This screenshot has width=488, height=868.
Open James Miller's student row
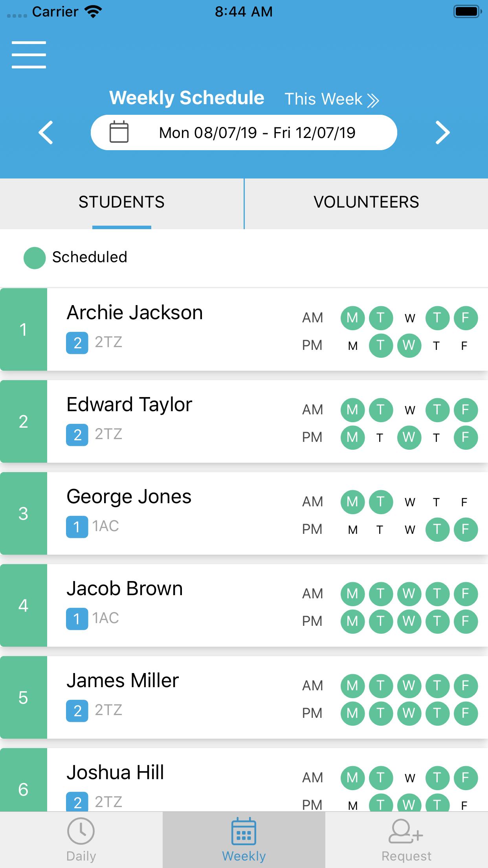pyautogui.click(x=244, y=697)
